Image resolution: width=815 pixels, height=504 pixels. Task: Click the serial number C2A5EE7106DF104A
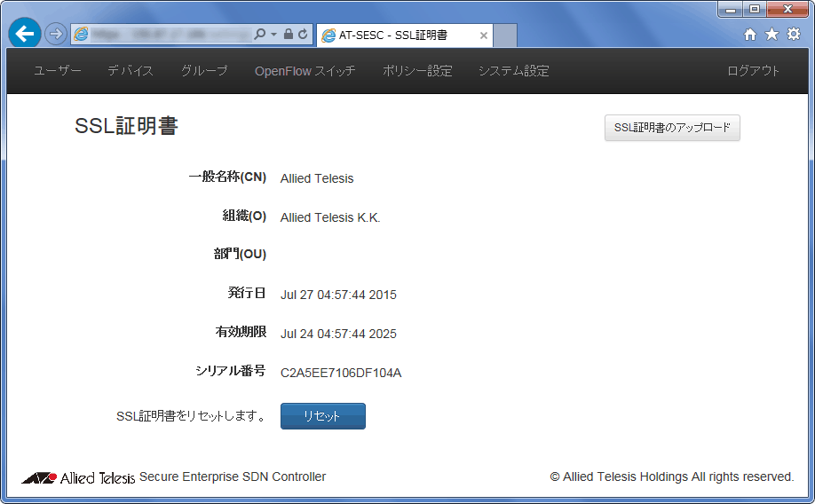pos(341,373)
